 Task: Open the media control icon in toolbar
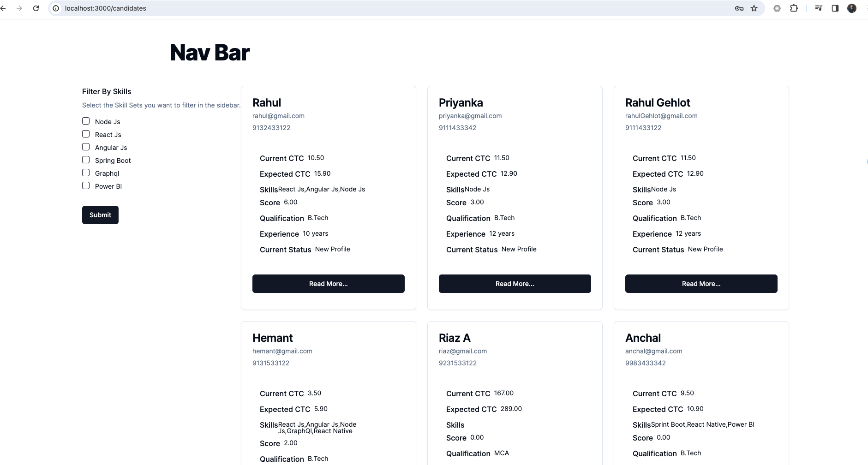(x=819, y=8)
